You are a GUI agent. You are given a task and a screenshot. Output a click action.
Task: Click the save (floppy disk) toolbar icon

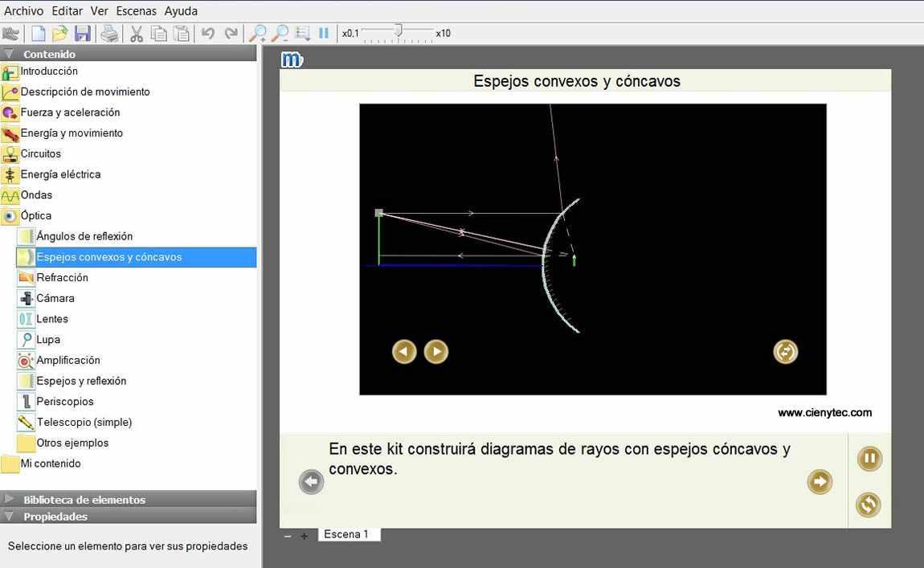click(82, 34)
